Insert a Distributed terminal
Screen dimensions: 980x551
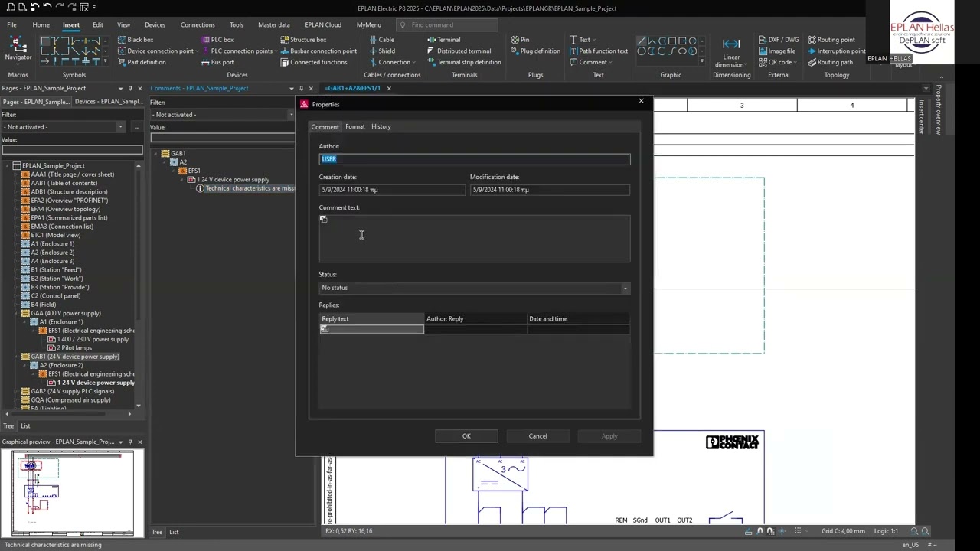[x=459, y=51]
